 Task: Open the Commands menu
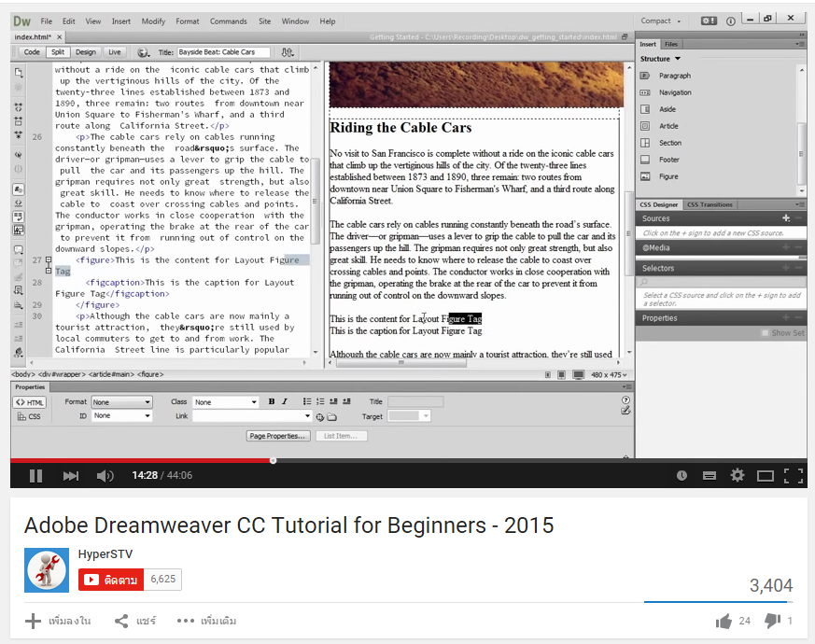click(228, 21)
